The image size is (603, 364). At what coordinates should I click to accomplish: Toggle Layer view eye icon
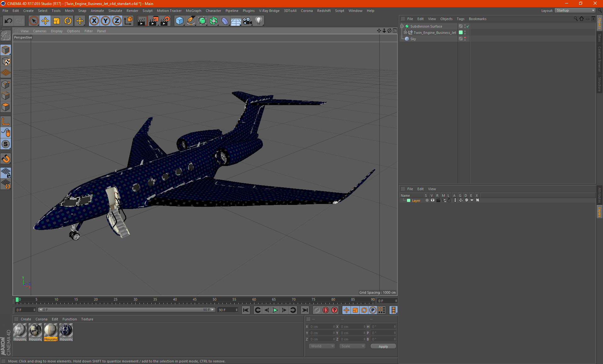[x=432, y=201]
